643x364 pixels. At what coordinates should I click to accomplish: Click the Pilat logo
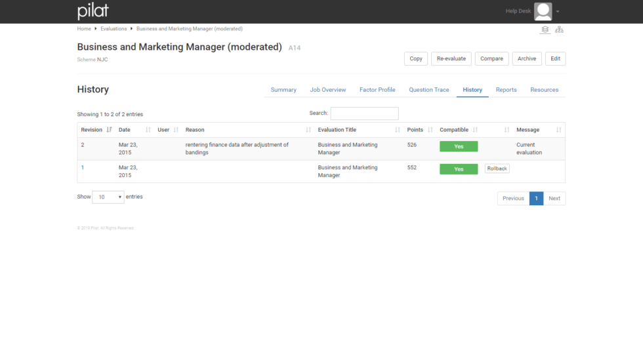93,11
